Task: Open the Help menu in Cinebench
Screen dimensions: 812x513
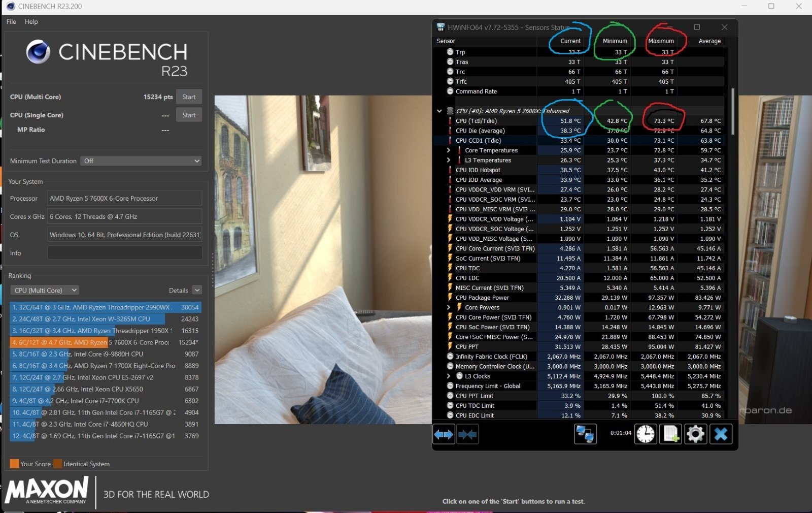Action: [x=31, y=22]
